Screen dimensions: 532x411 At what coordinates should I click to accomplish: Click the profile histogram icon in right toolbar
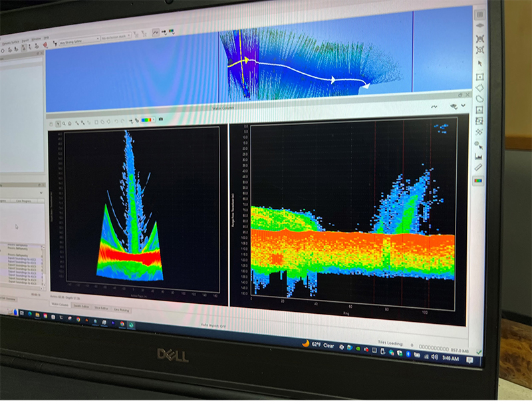[478, 156]
